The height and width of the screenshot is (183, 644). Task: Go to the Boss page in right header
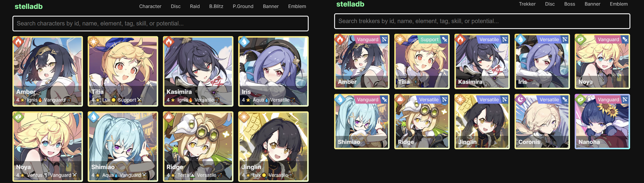point(570,4)
